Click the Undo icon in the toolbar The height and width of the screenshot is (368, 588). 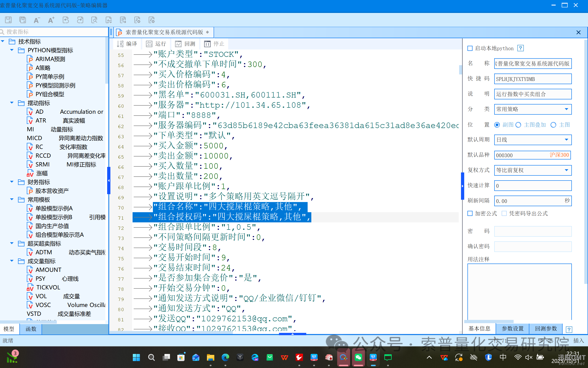[66, 20]
